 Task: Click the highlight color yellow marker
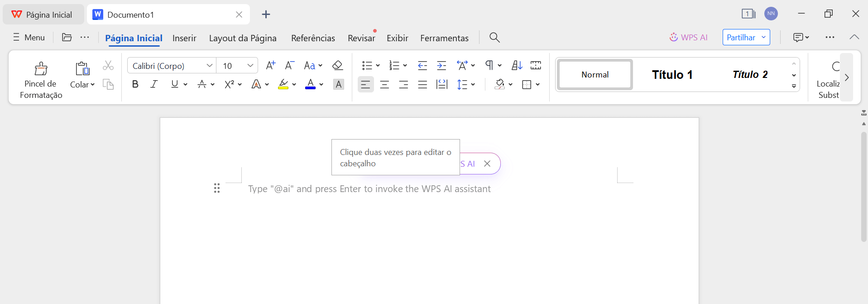pyautogui.click(x=283, y=84)
